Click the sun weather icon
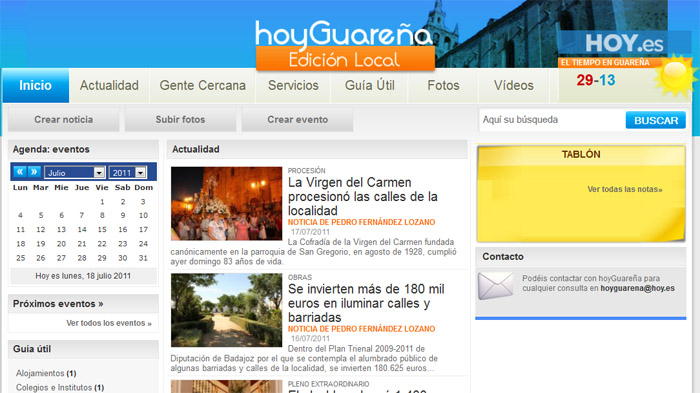The height and width of the screenshot is (393, 700). coord(675,76)
